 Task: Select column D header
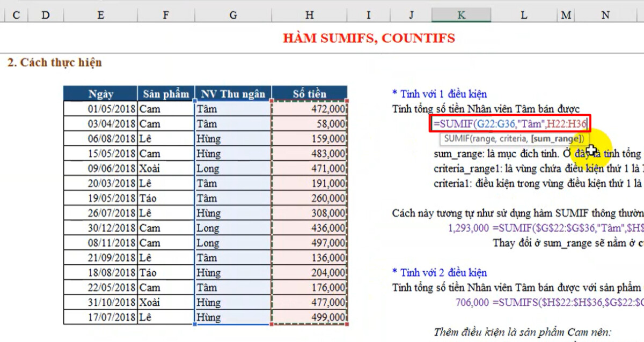pyautogui.click(x=45, y=15)
